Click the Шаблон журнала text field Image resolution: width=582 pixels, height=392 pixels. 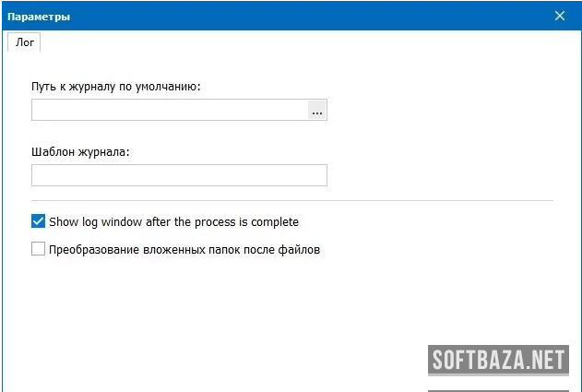tap(179, 175)
